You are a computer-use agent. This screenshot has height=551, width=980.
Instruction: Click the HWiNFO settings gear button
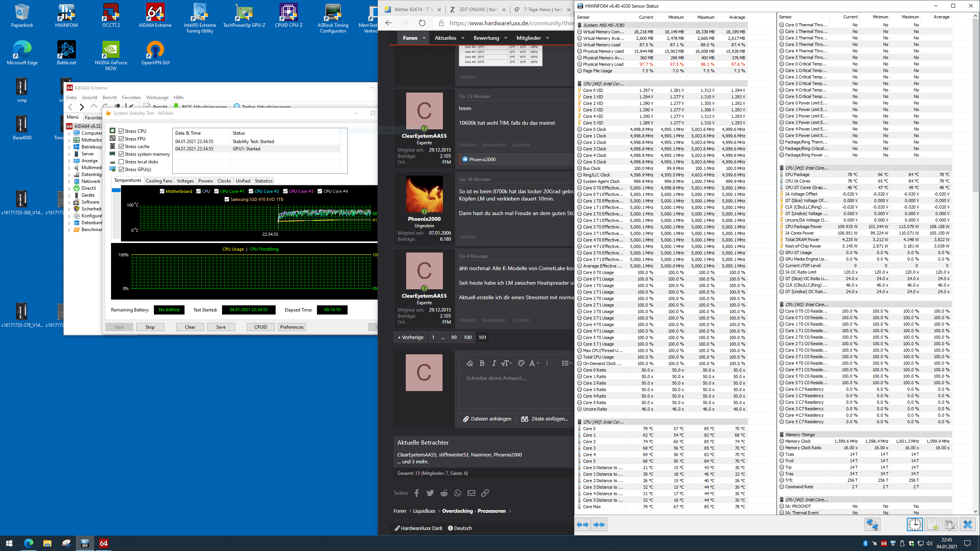(949, 525)
